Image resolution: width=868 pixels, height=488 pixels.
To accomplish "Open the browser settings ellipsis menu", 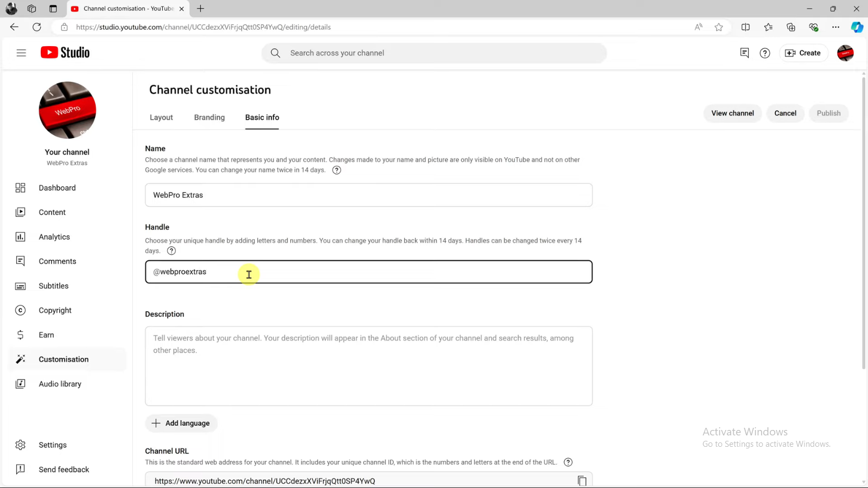I will pyautogui.click(x=835, y=27).
